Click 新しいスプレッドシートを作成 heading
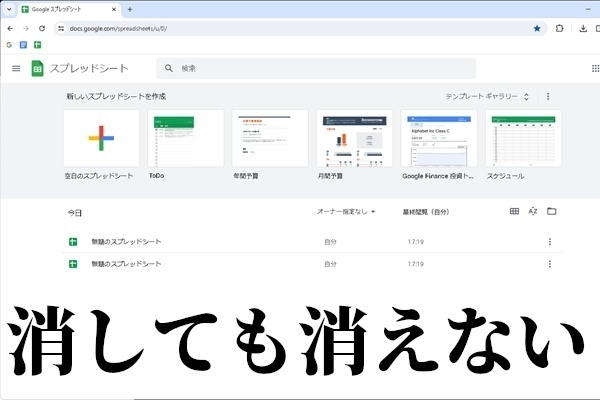The width and height of the screenshot is (600, 400). (x=116, y=96)
